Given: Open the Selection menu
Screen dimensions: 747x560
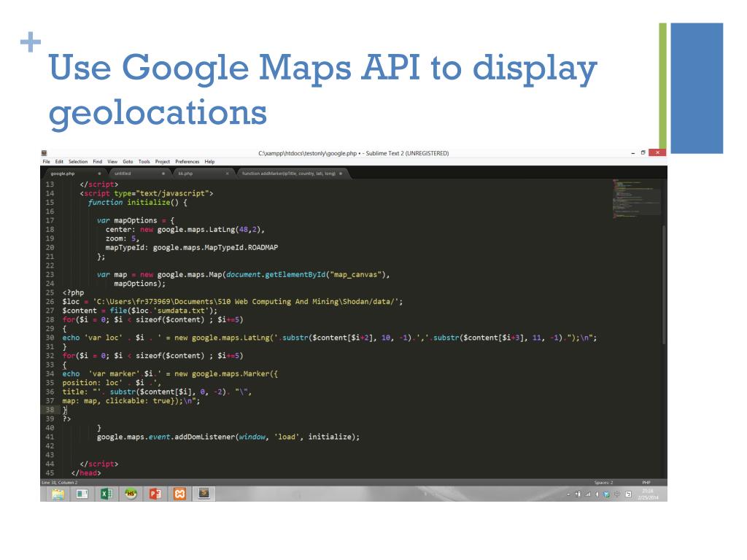Looking at the screenshot, I should (78, 162).
